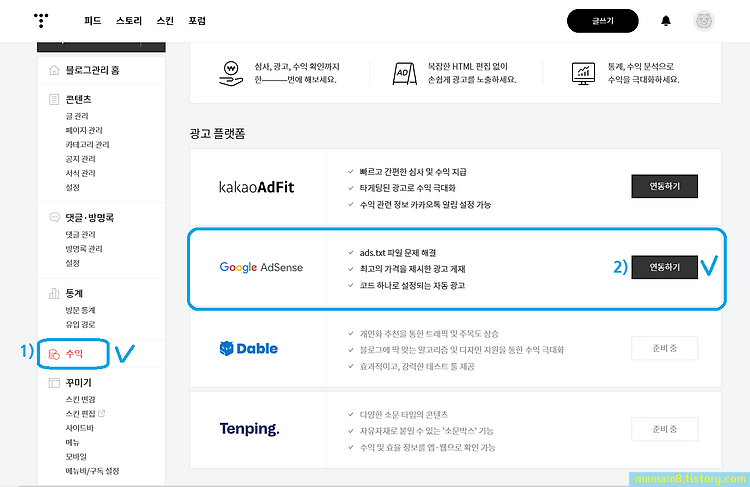The width and height of the screenshot is (750, 487).
Task: Click the hand-with-coin icon in banner
Action: click(231, 73)
